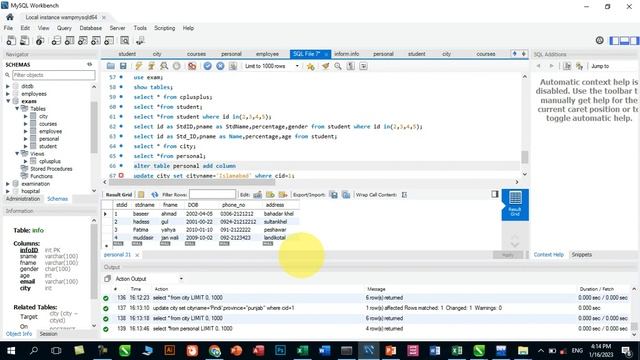Toggle 'Wrap Cell Content' in result grid
Screen dimensions: 640x360
pyautogui.click(x=404, y=195)
